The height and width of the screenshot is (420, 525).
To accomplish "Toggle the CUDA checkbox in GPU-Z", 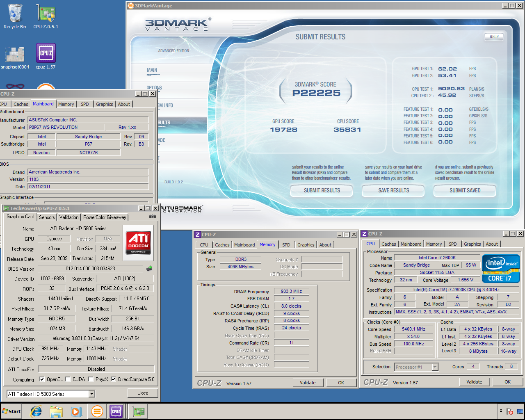I will (68, 379).
